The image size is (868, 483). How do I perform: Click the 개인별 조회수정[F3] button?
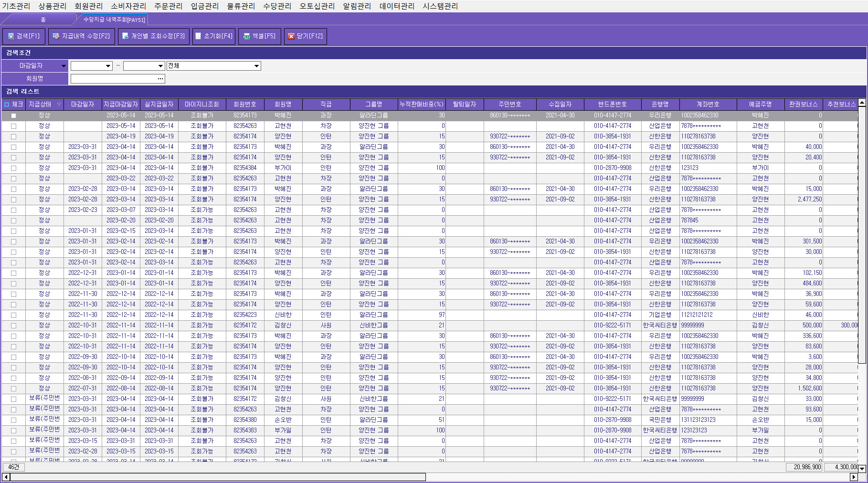[154, 36]
